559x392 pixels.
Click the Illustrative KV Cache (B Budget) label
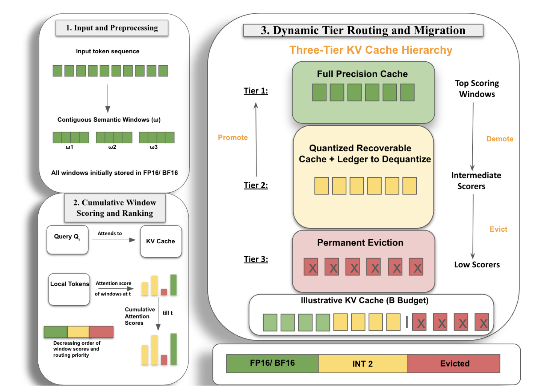(x=364, y=300)
